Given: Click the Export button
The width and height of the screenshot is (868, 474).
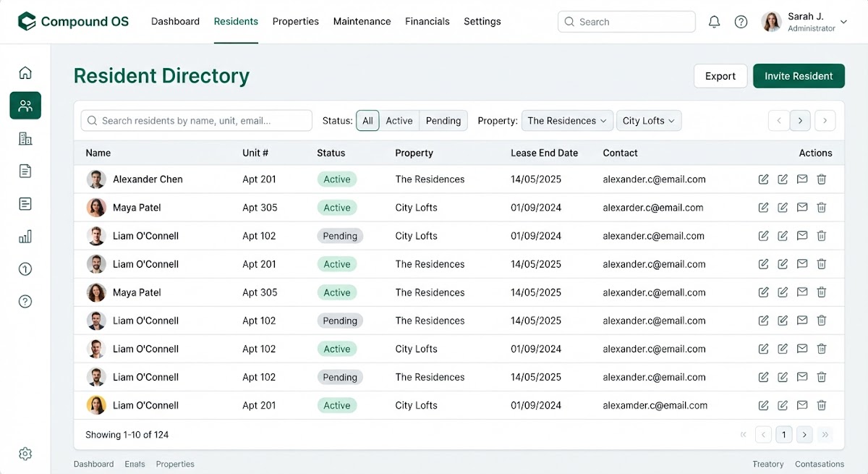Looking at the screenshot, I should coord(720,76).
